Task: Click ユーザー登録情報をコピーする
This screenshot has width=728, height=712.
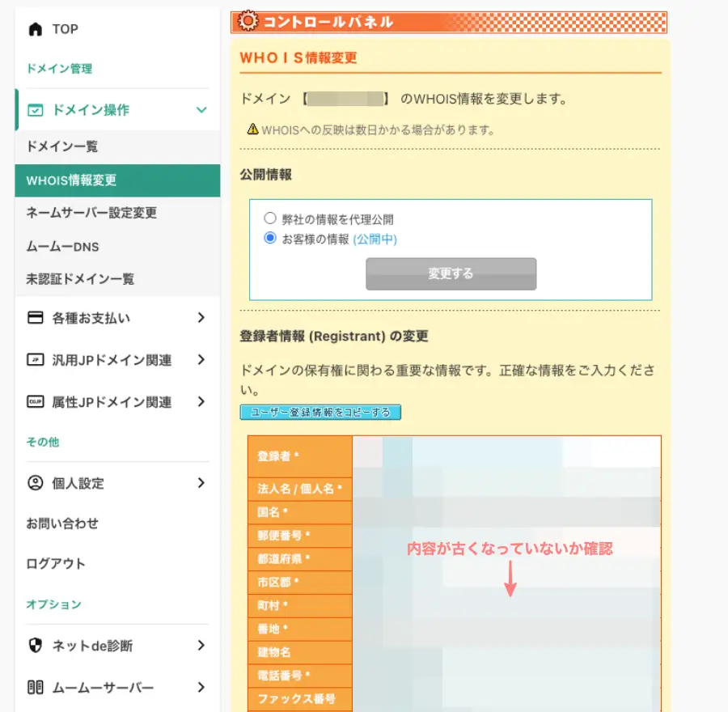Action: click(x=320, y=412)
